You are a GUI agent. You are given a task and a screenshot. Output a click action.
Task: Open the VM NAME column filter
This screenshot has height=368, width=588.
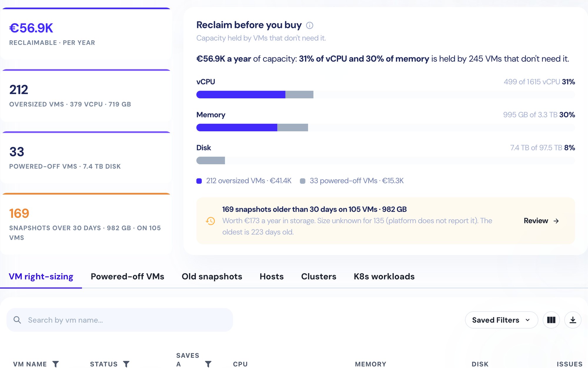click(56, 364)
